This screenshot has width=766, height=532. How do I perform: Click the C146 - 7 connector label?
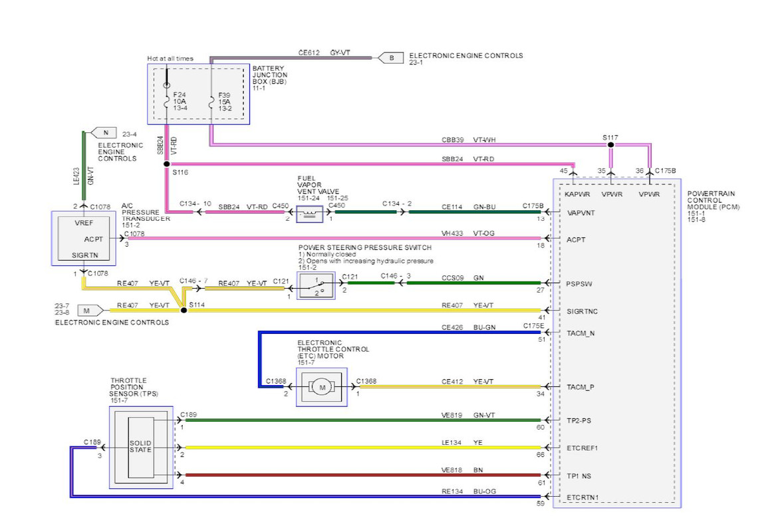pos(193,281)
